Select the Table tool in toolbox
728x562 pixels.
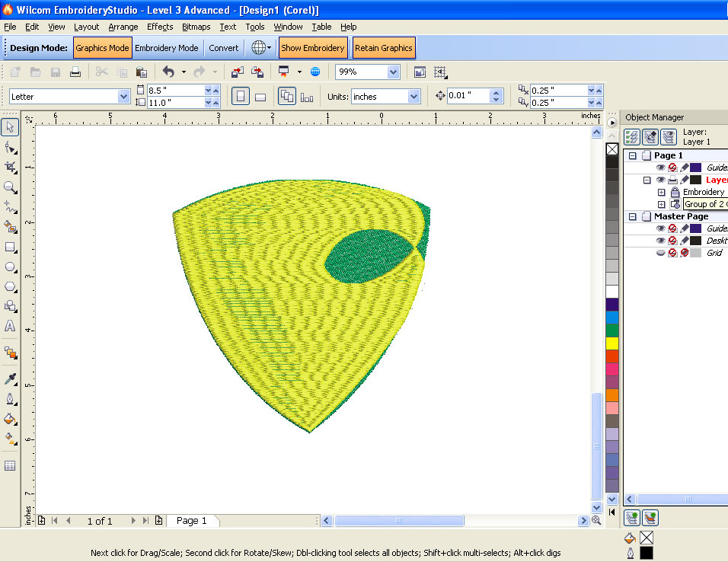coord(10,465)
